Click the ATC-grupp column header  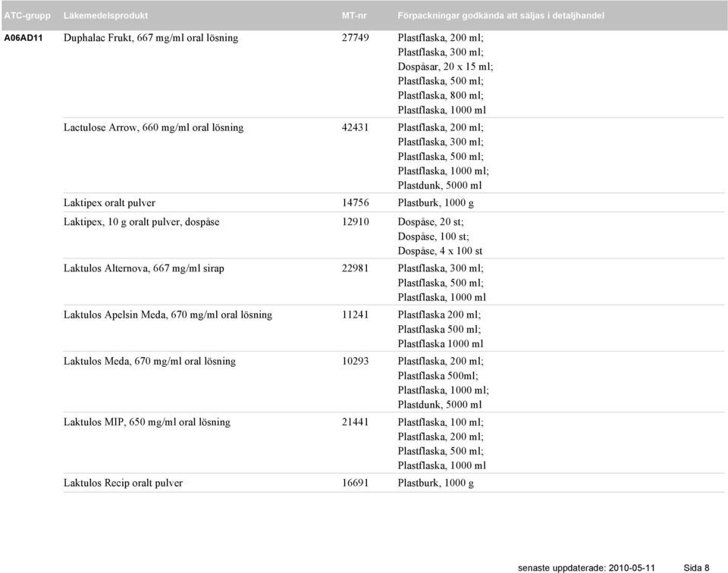pyautogui.click(x=27, y=15)
